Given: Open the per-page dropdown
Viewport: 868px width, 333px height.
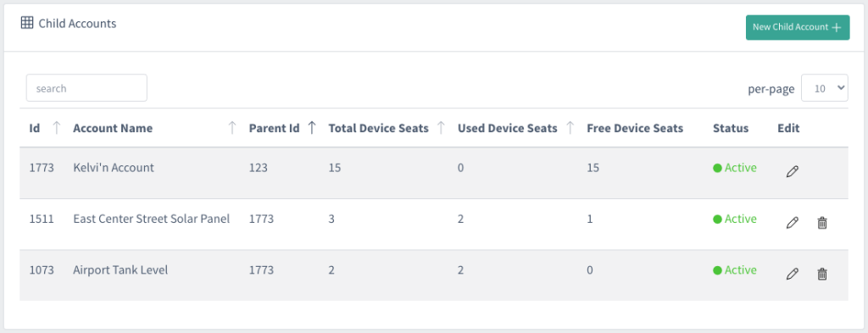Looking at the screenshot, I should [x=824, y=88].
